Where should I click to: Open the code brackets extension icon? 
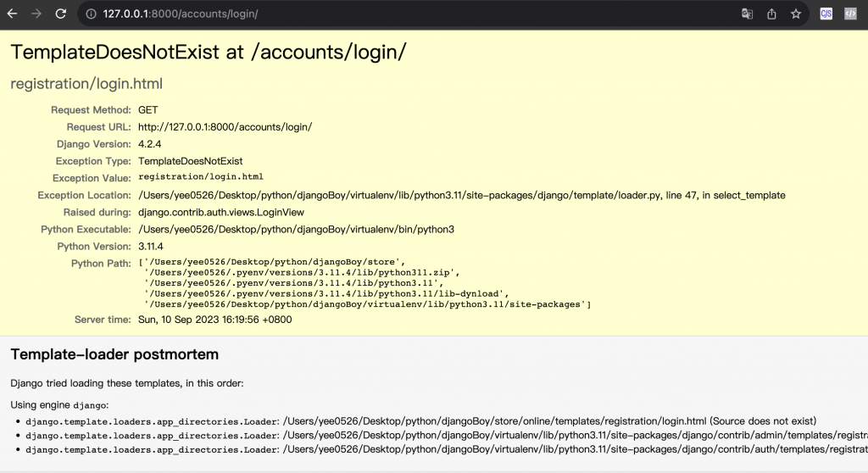(850, 14)
